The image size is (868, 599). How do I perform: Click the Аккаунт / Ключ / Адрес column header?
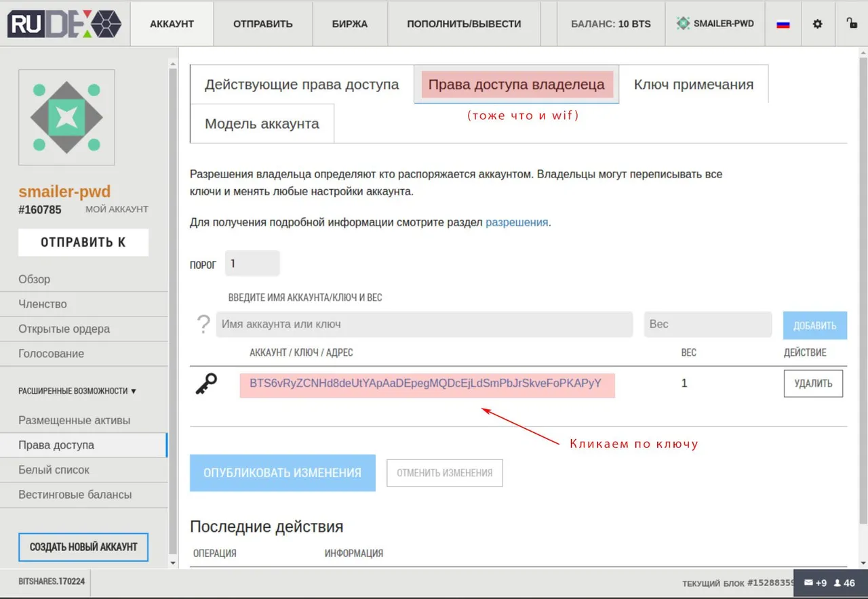click(x=301, y=352)
